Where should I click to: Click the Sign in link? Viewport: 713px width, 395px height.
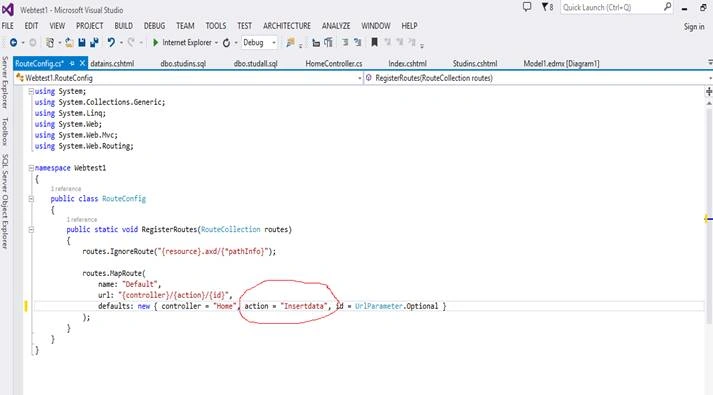(694, 27)
